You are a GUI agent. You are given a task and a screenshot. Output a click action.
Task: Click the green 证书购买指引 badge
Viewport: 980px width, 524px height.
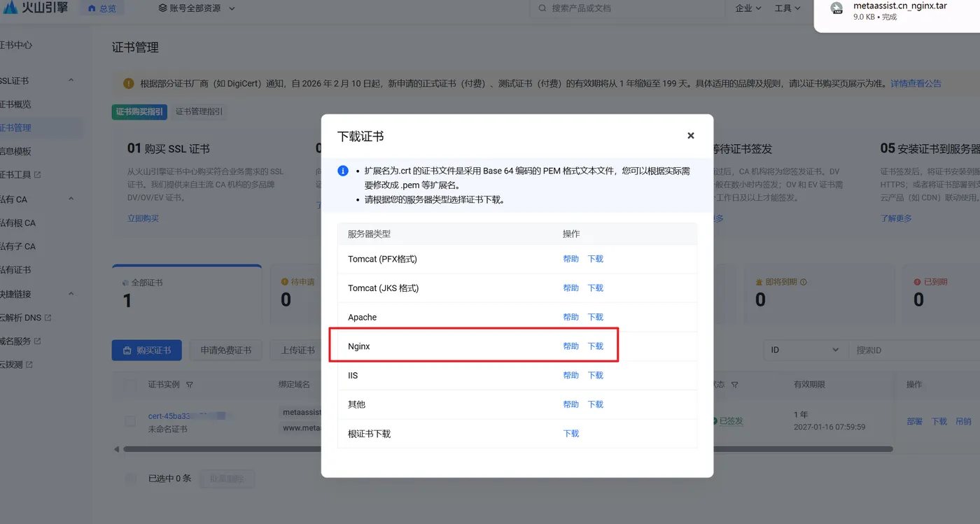(139, 111)
